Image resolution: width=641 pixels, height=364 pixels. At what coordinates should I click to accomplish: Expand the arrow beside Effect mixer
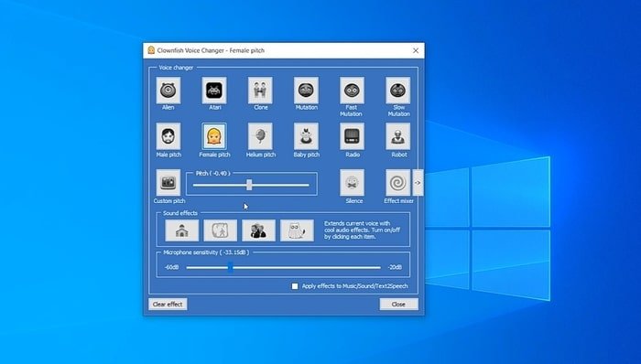pyautogui.click(x=418, y=183)
